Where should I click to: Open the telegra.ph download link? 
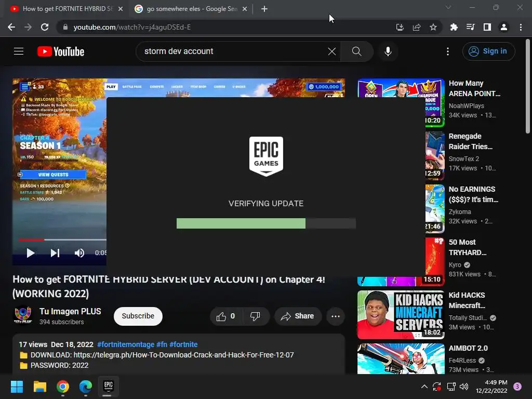pyautogui.click(x=183, y=355)
